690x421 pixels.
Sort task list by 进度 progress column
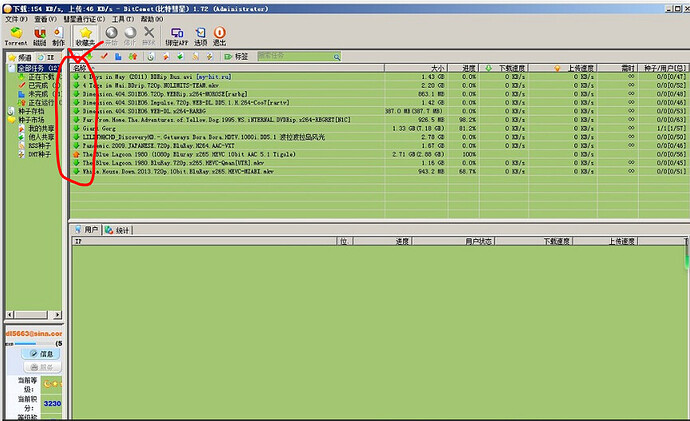click(463, 68)
